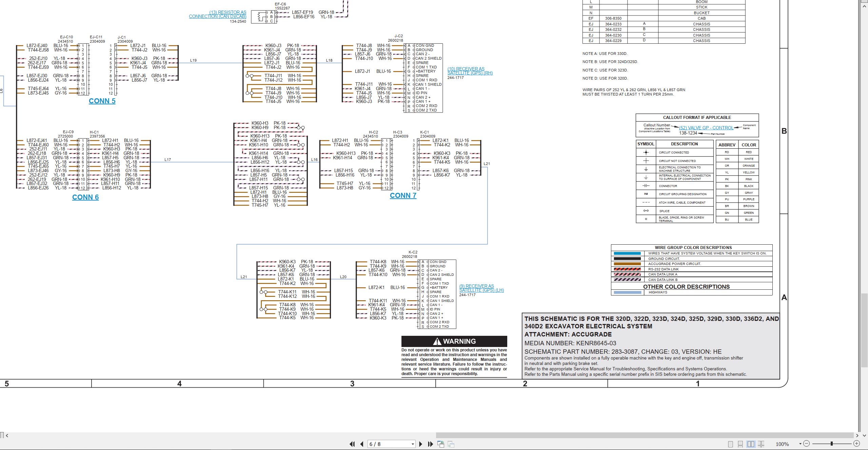Click connector label K-C2 2600218
This screenshot has width=868, height=450.
410,254
